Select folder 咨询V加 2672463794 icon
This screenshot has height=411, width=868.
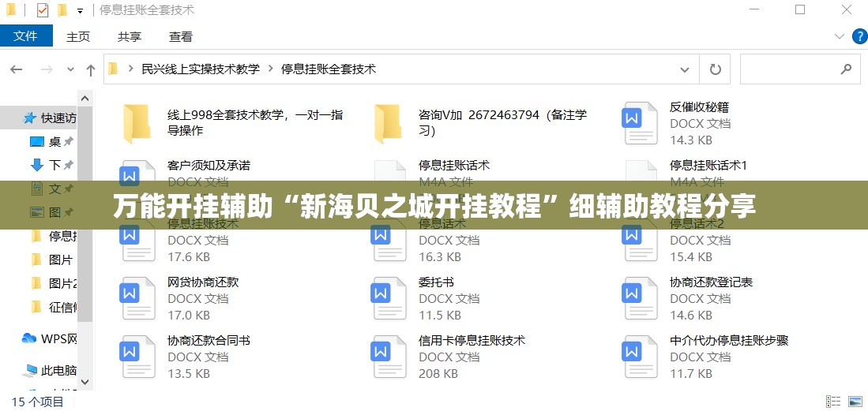[x=388, y=123]
